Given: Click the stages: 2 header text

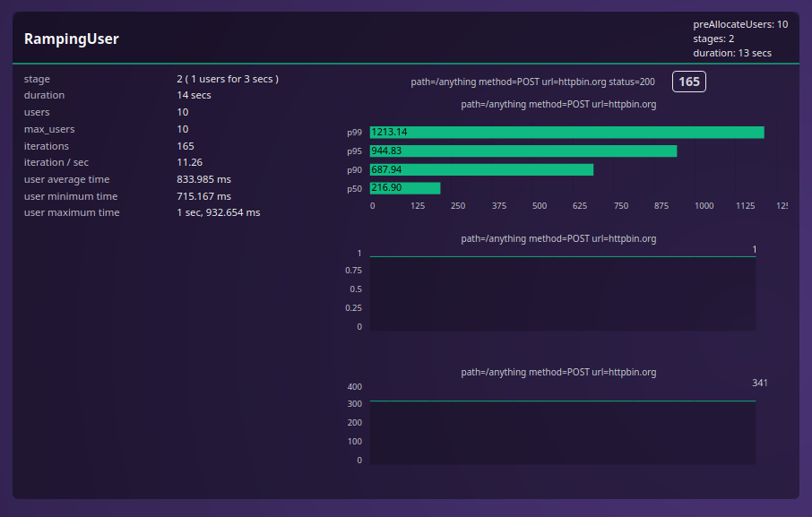Looking at the screenshot, I should click(x=713, y=39).
